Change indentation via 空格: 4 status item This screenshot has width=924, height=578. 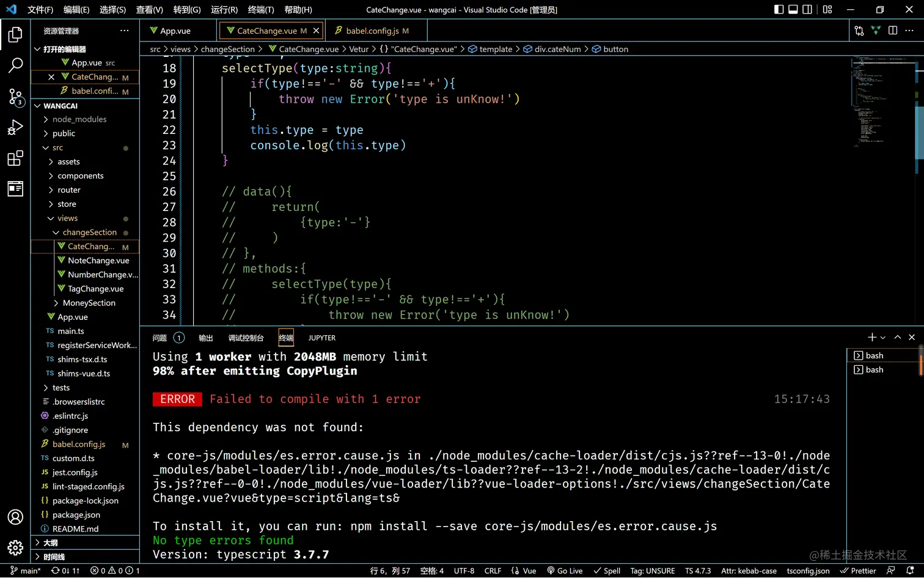432,571
